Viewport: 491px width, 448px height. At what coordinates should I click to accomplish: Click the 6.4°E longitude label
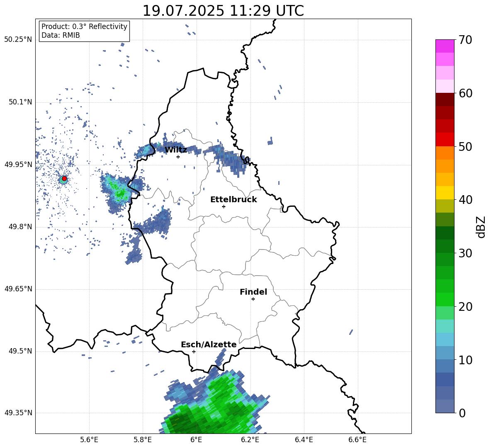(x=304, y=440)
